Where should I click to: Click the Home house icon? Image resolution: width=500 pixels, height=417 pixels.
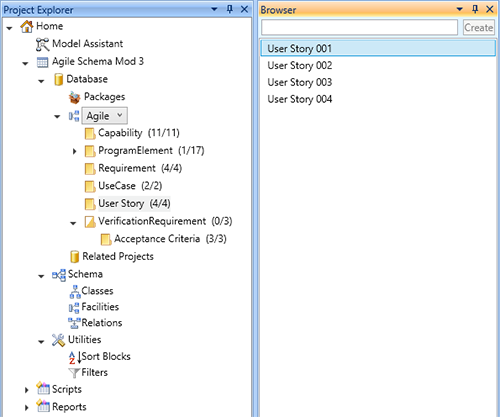27,26
